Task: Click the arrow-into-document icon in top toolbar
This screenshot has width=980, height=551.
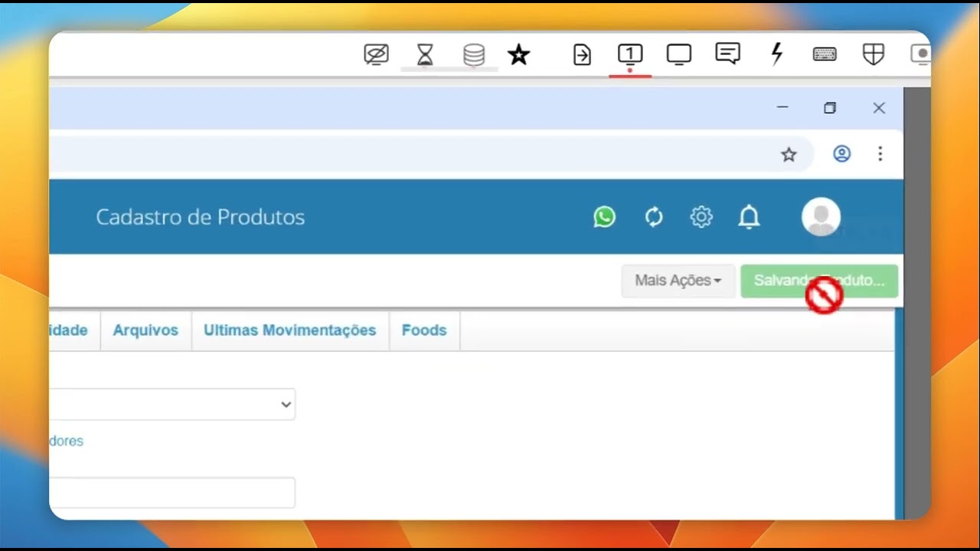Action: coord(582,54)
